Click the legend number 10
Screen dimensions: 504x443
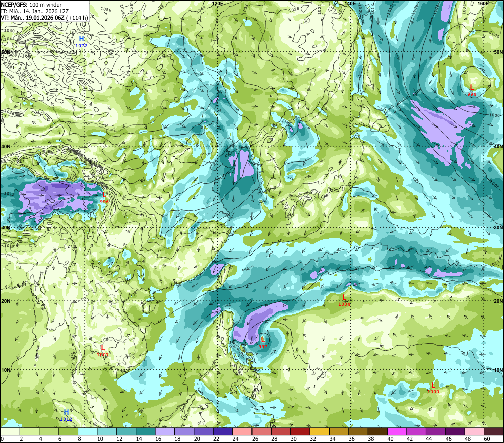coord(100,439)
